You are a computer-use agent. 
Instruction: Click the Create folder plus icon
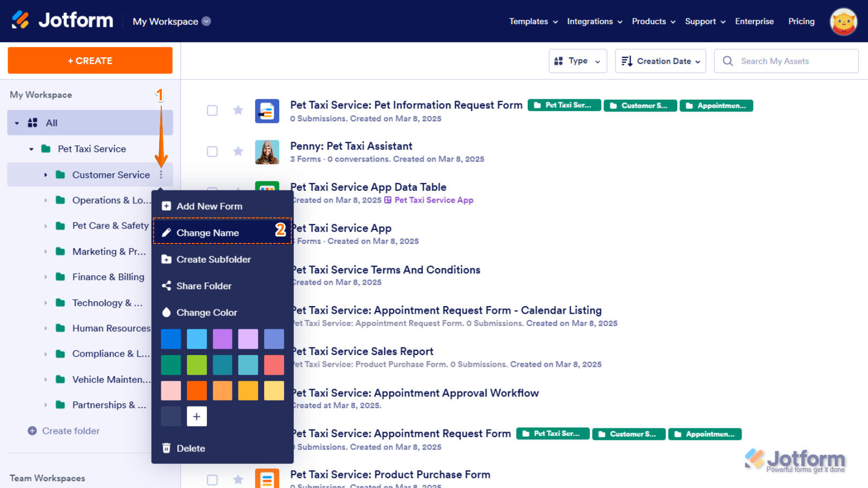pos(32,431)
